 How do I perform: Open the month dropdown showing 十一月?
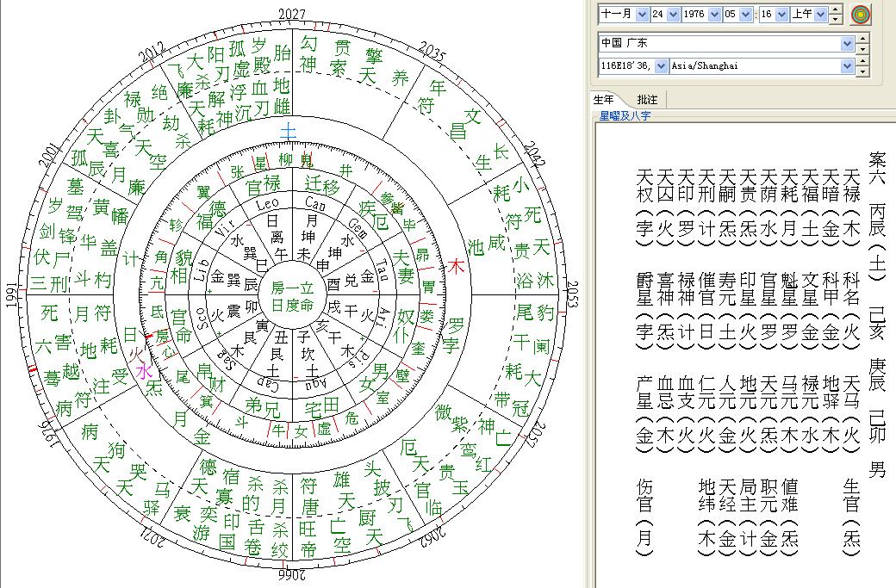pos(641,15)
